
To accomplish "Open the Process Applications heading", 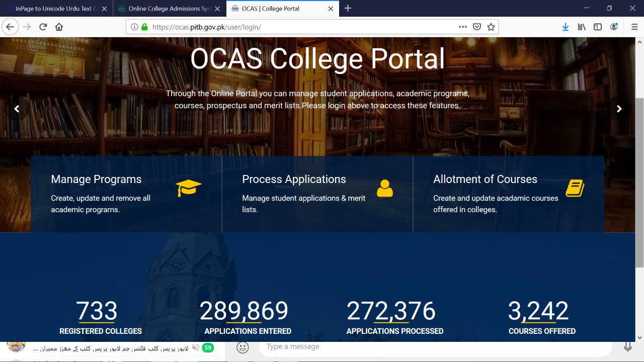I will pos(294,179).
